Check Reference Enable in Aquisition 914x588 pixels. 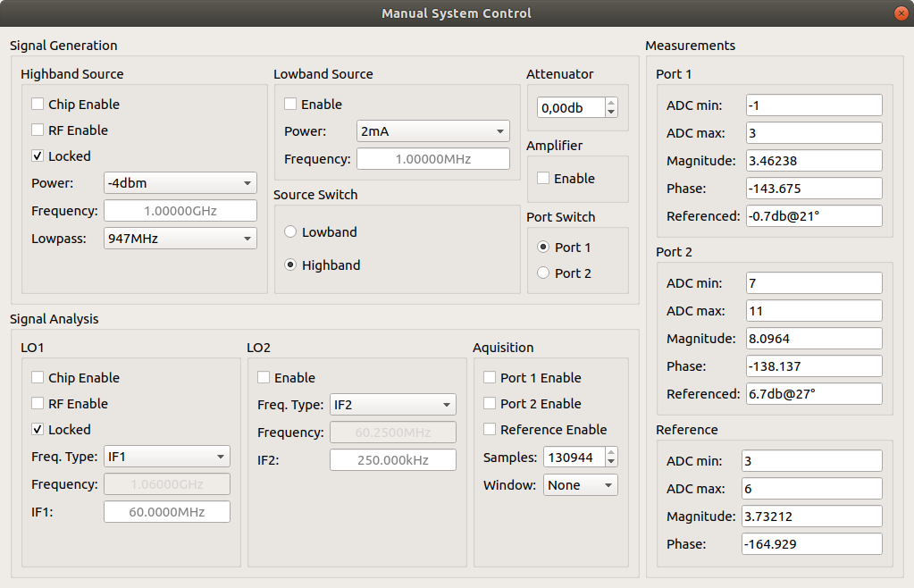pos(490,430)
